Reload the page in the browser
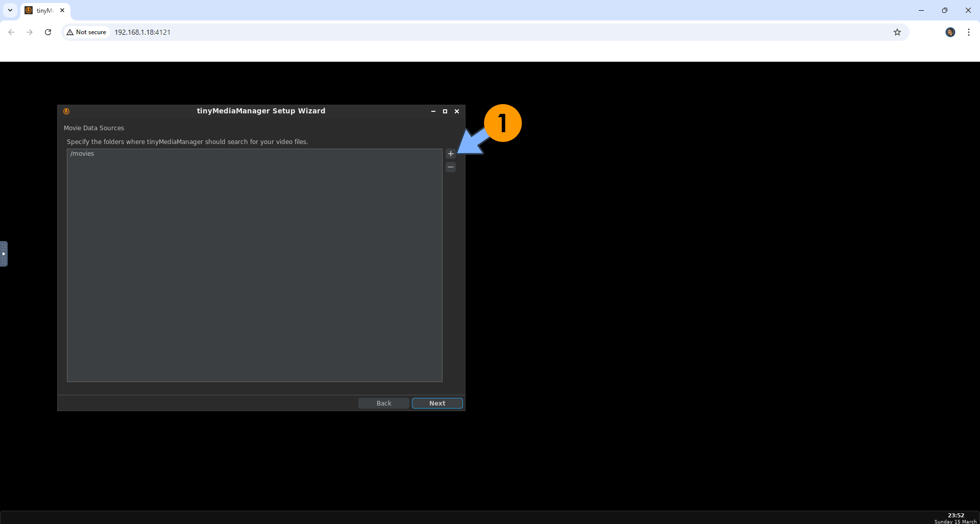Screen dimensions: 980x524 [48, 32]
